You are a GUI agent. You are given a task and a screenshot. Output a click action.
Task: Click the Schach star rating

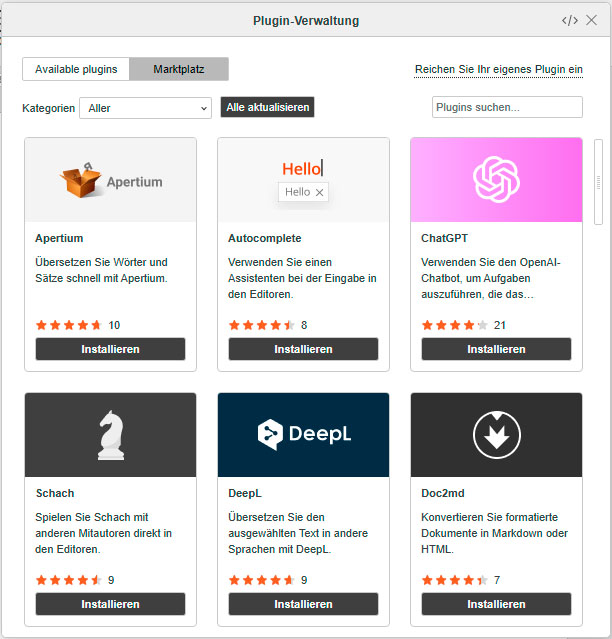coord(68,580)
